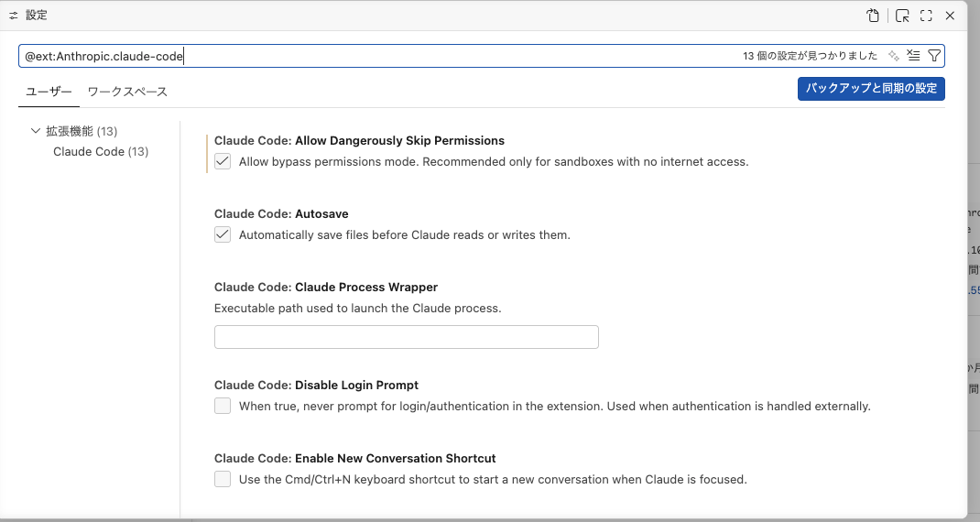980x522 pixels.
Task: Click the Allow Dangerously Skip Permissions title
Action: (x=359, y=141)
